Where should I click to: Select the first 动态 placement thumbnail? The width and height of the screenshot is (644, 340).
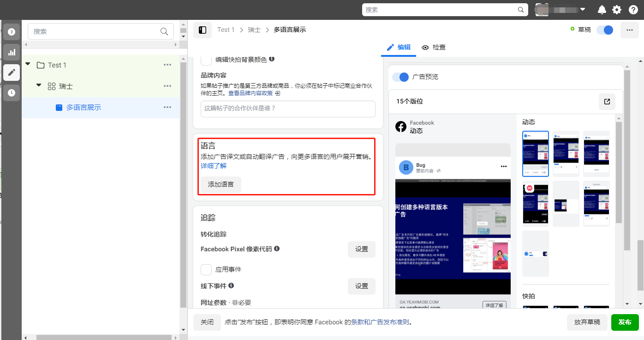(535, 154)
